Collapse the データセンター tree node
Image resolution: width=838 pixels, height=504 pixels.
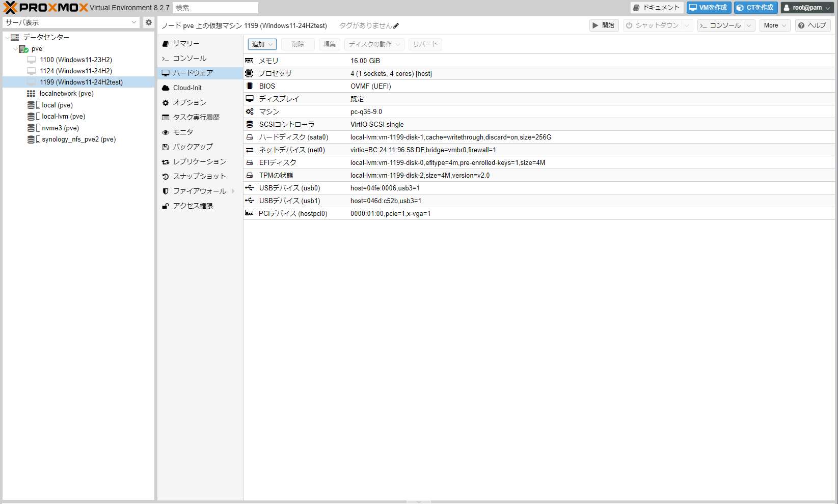7,38
